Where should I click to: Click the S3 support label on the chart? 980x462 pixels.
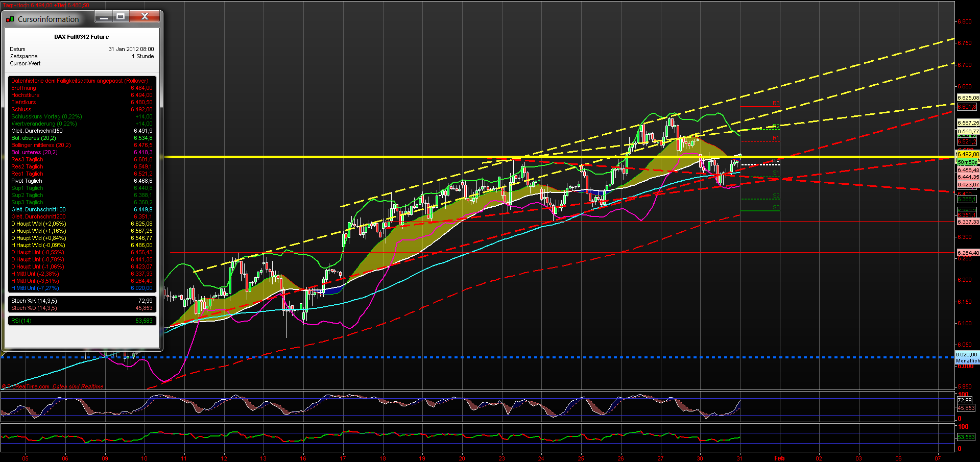pos(776,208)
